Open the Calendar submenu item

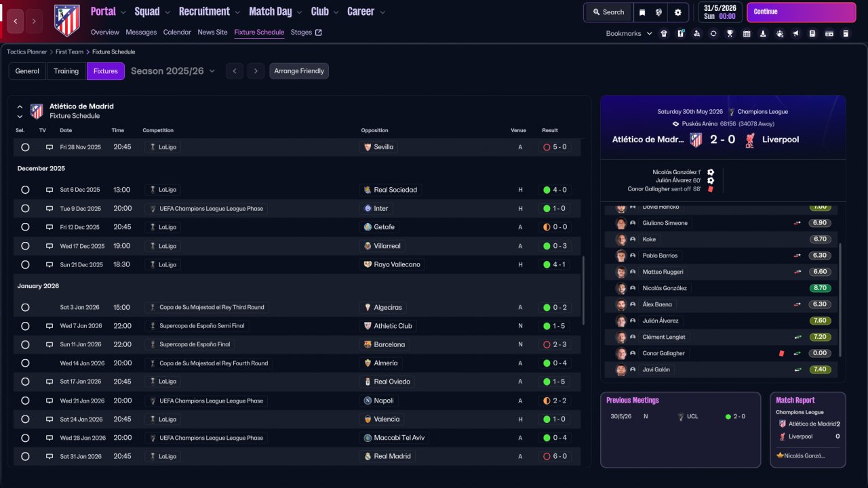pos(177,32)
